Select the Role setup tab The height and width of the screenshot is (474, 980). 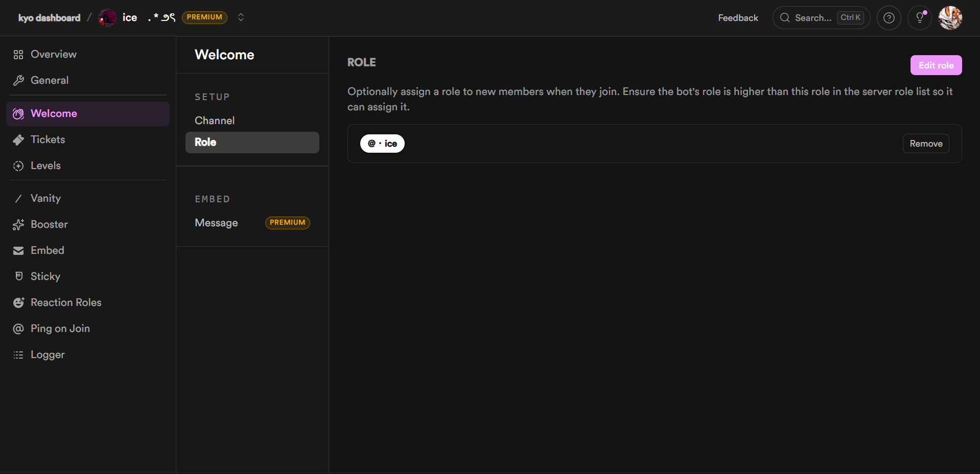(252, 143)
